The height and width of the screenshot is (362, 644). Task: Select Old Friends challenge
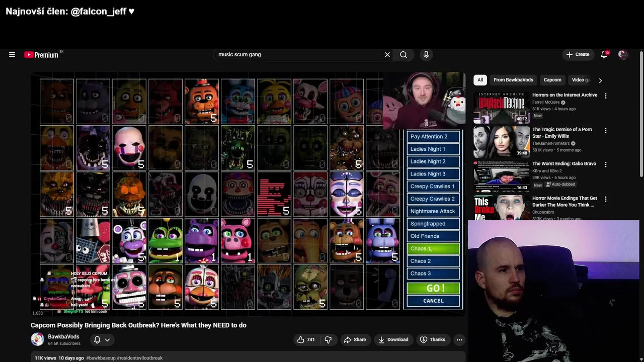tap(433, 236)
